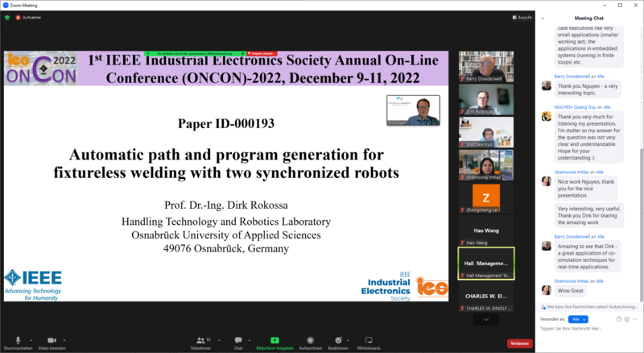The image size is (644, 353).
Task: Select the 'Nice work Nguyen' chat message
Action: pyautogui.click(x=586, y=189)
